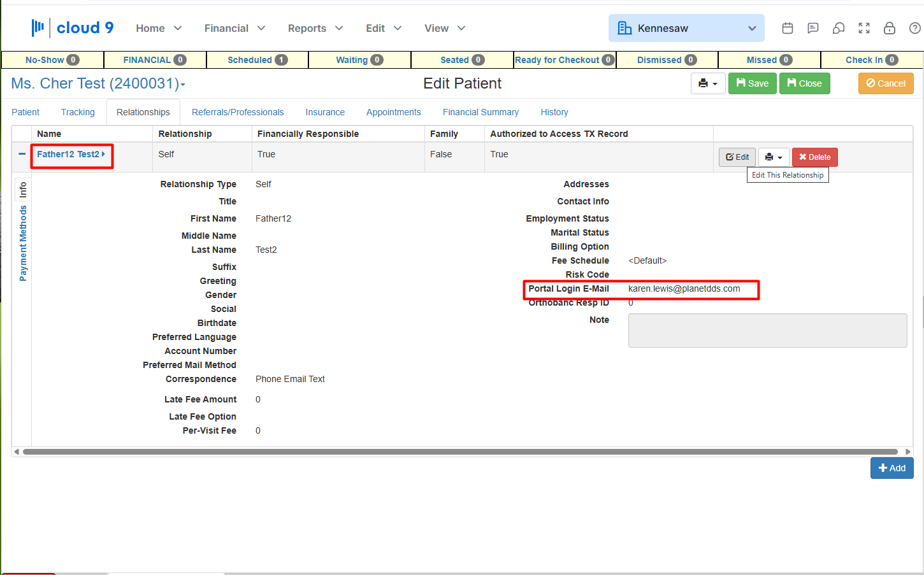Click the scrollbar right arrow
The width and height of the screenshot is (924, 575).
pyautogui.click(x=907, y=452)
